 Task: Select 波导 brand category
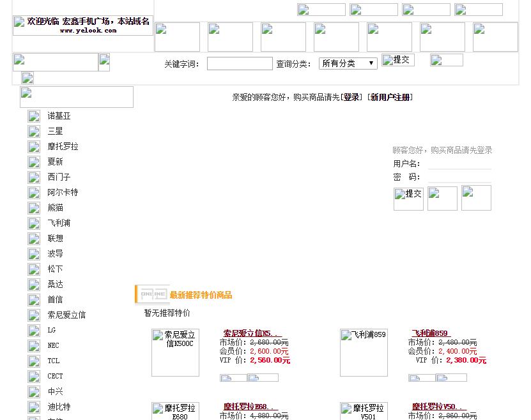point(55,253)
